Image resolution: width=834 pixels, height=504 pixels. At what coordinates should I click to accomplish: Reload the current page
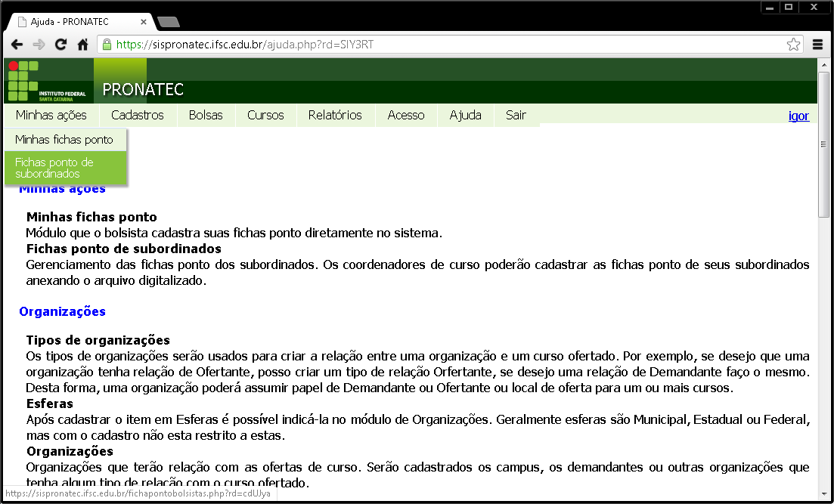pyautogui.click(x=60, y=45)
